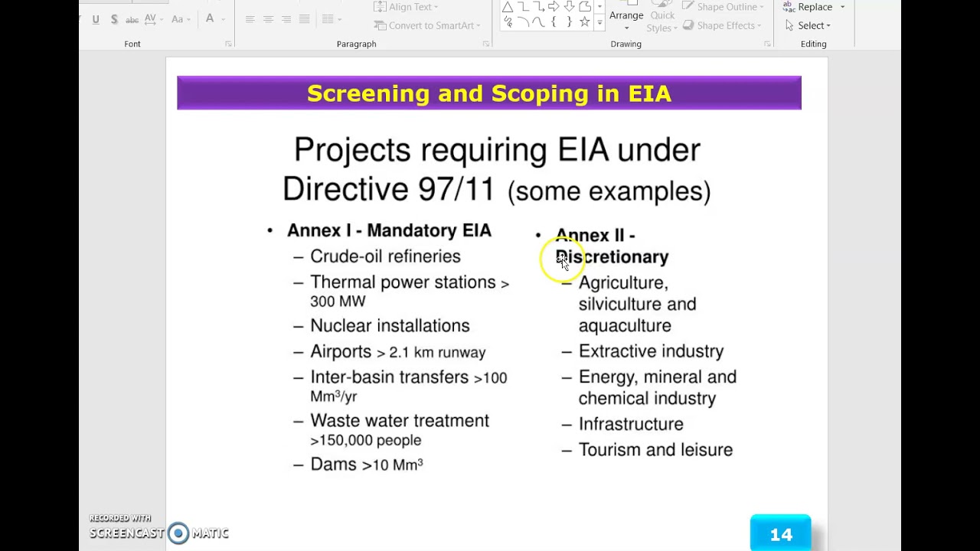Select the triangle shape

(508, 7)
